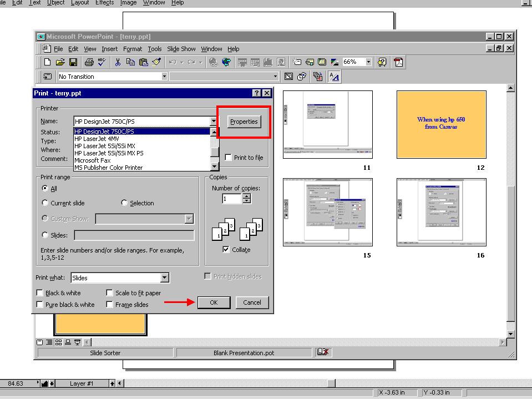Open the Slide Layout toolbar icon
Viewport: 532px width, 399px height.
(310, 62)
